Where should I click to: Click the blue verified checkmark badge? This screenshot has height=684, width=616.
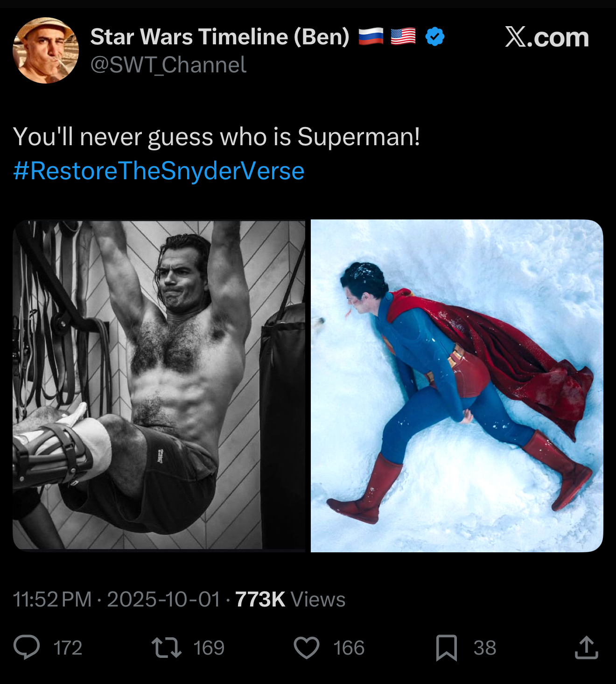435,36
